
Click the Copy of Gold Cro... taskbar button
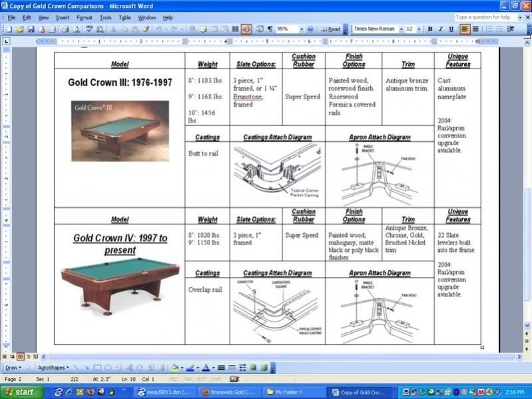(x=360, y=392)
